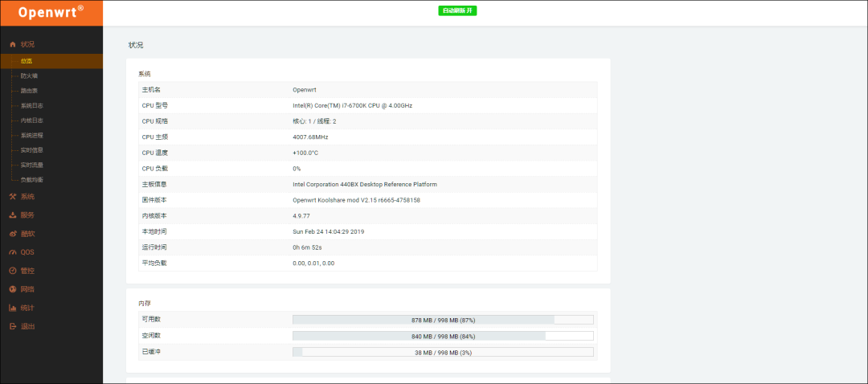
Task: Expand the 系统 menu section
Action: (x=28, y=197)
